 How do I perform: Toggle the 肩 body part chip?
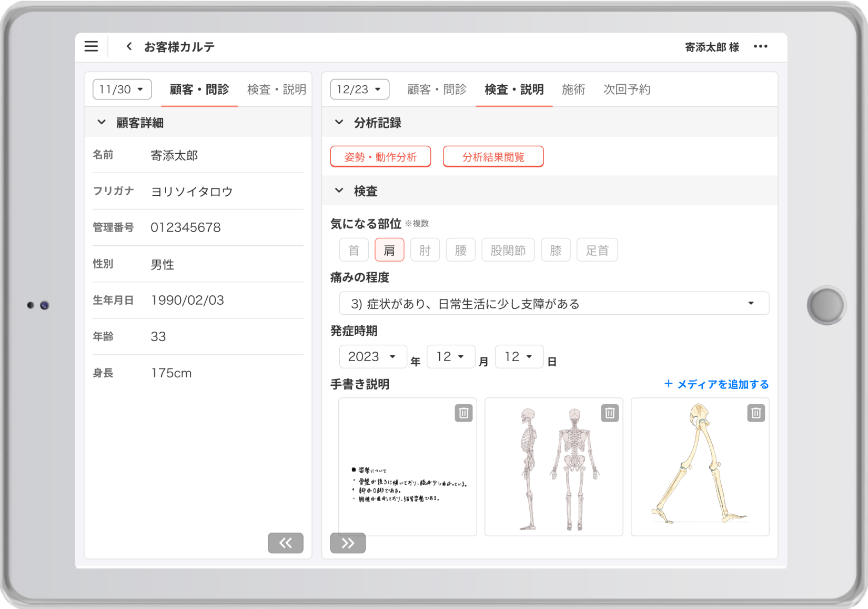pos(389,250)
